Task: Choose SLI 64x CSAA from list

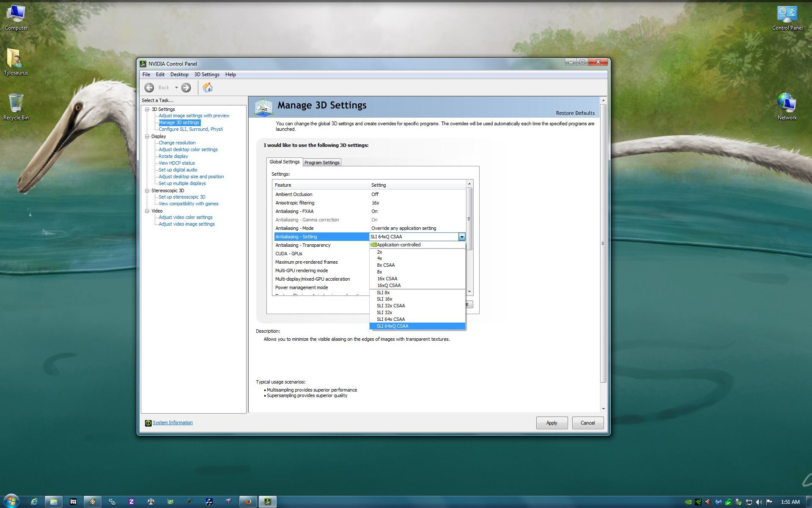Action: (417, 319)
